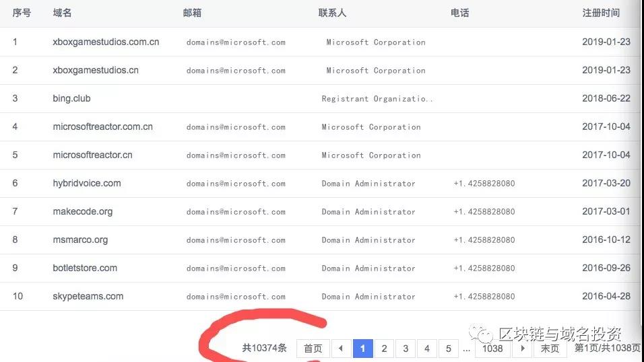Select makecode.org domain
This screenshot has height=362, width=644.
pyautogui.click(x=83, y=212)
